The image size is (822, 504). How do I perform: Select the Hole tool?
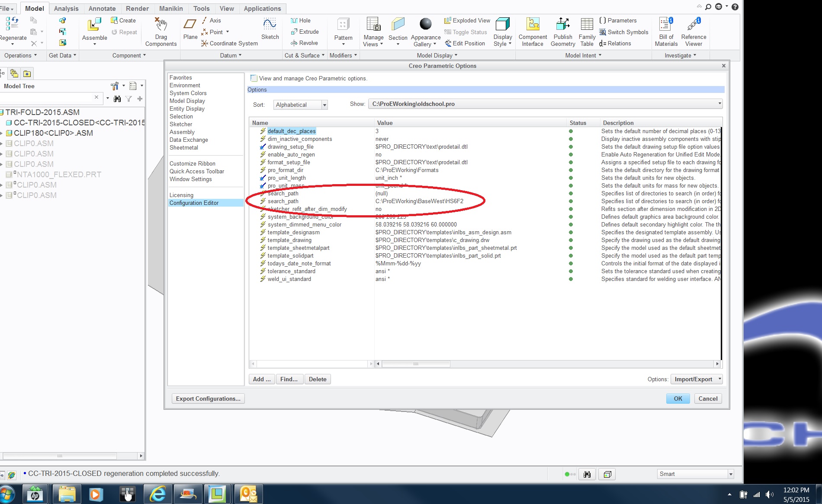(301, 20)
